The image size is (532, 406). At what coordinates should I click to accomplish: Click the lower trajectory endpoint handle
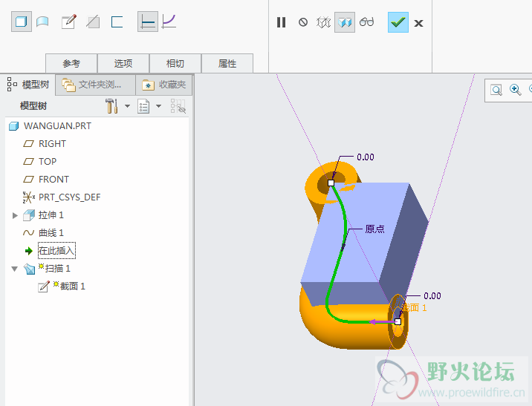click(x=398, y=321)
